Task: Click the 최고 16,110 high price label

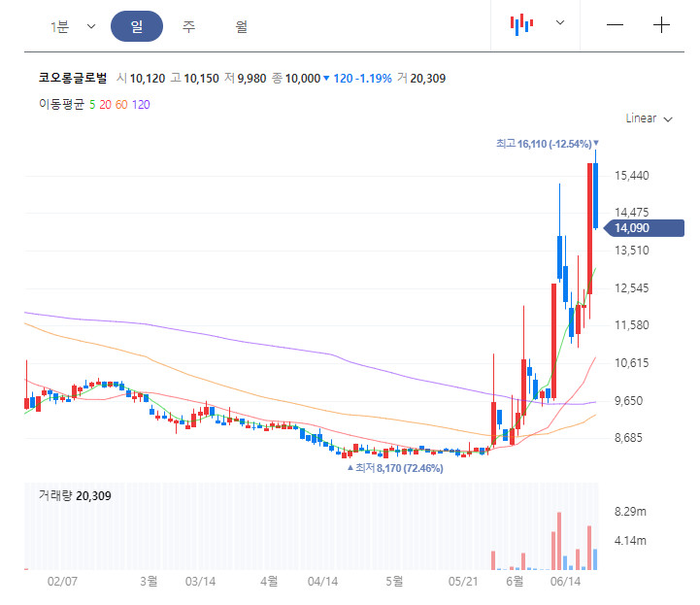Action: (x=548, y=144)
